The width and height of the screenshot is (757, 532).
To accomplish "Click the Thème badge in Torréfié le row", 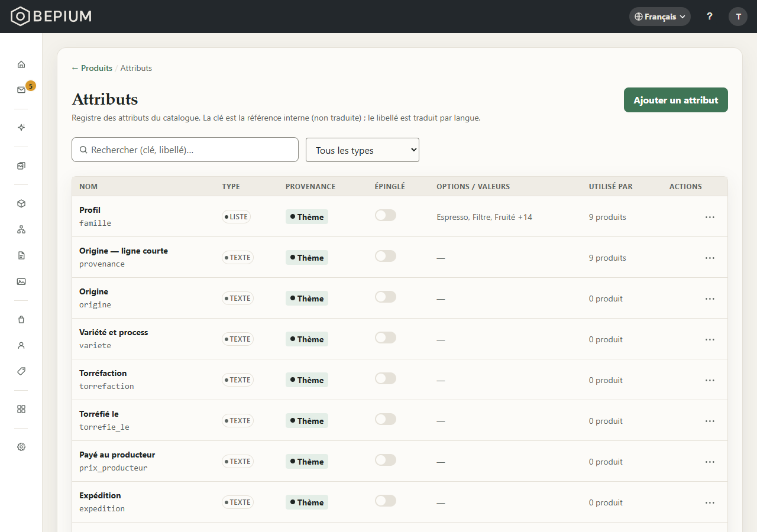I will pyautogui.click(x=307, y=421).
